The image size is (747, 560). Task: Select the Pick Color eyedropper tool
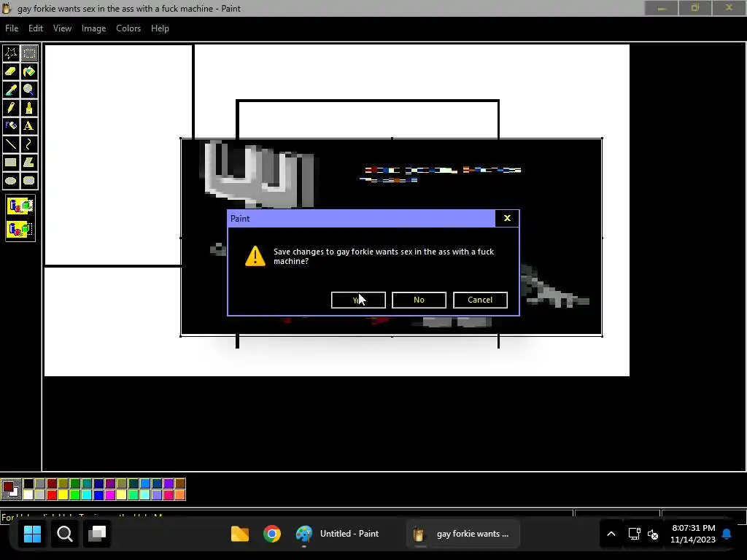pos(11,90)
